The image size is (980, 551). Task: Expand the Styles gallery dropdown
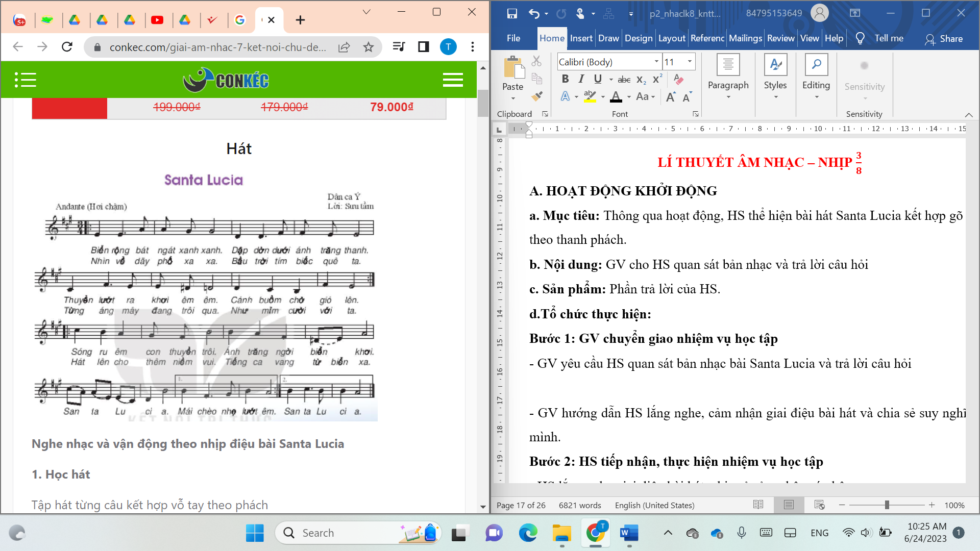[x=775, y=97]
